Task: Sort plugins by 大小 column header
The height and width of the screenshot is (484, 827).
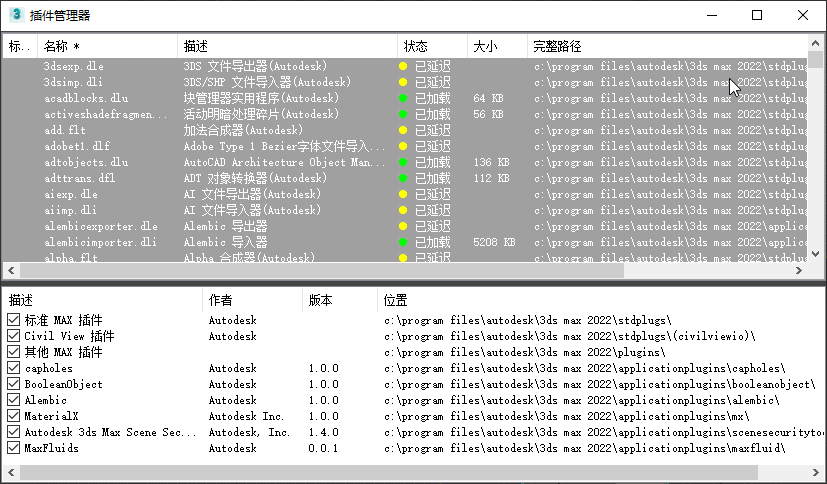Action: point(497,46)
